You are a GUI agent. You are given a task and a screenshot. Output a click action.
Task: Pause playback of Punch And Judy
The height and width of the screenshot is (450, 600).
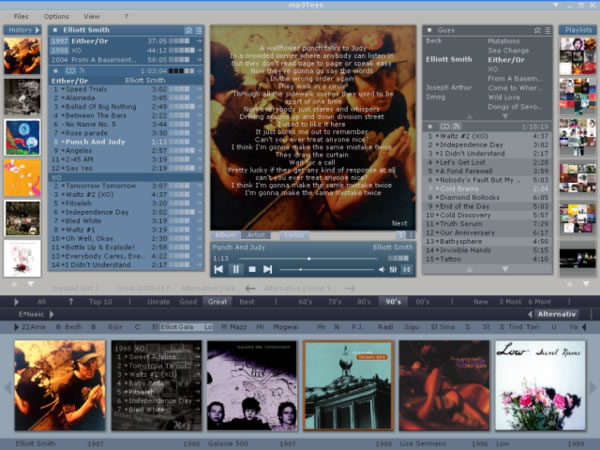tap(236, 269)
